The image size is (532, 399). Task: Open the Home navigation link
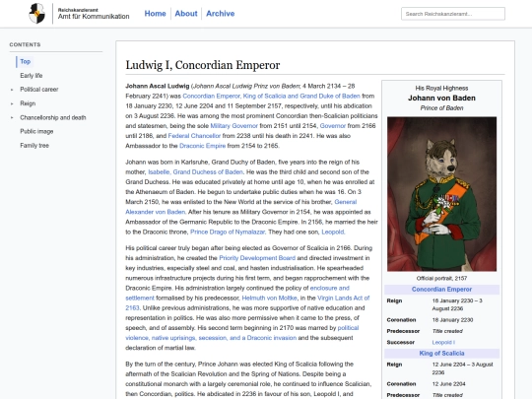tap(155, 14)
